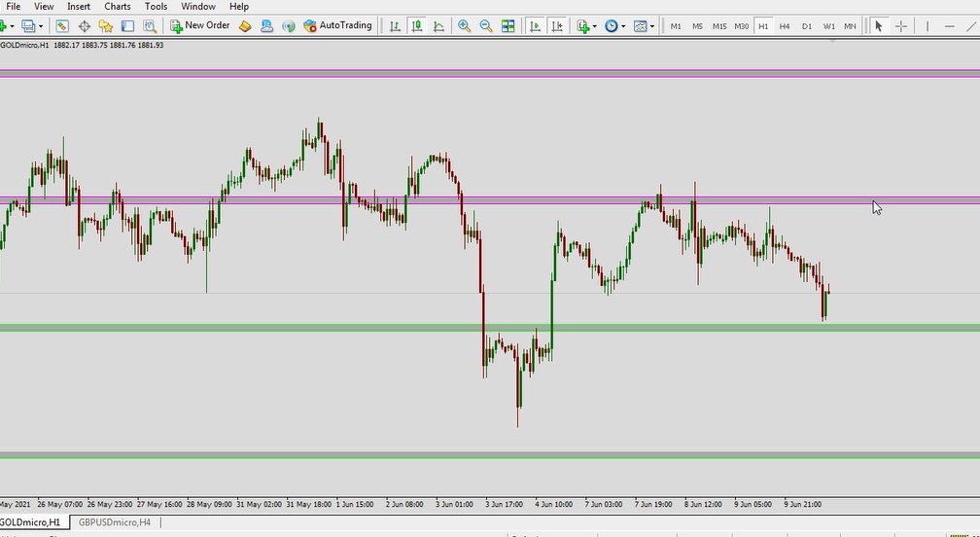Click the '9 Jun 21:00' time axis label
This screenshot has width=980, height=537.
click(802, 504)
